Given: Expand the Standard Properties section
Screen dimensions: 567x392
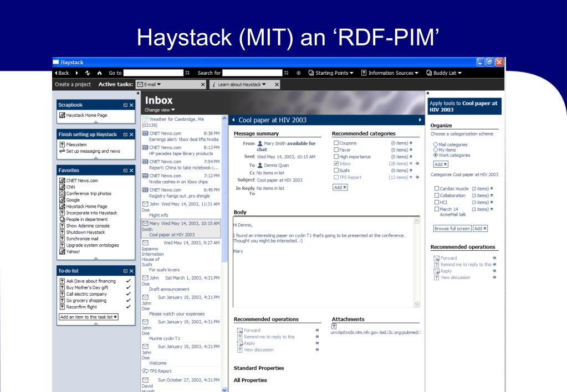Looking at the screenshot, I should tap(258, 368).
